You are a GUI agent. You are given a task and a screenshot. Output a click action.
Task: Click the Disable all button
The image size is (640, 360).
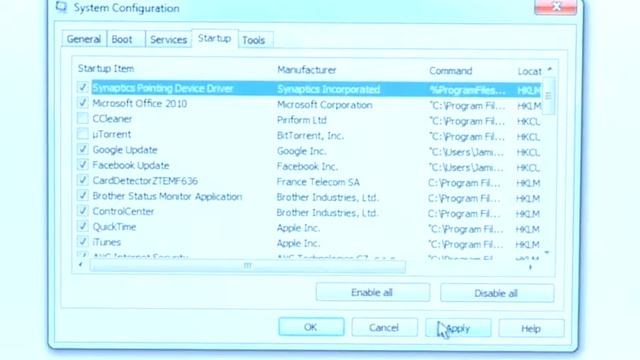pyautogui.click(x=497, y=293)
